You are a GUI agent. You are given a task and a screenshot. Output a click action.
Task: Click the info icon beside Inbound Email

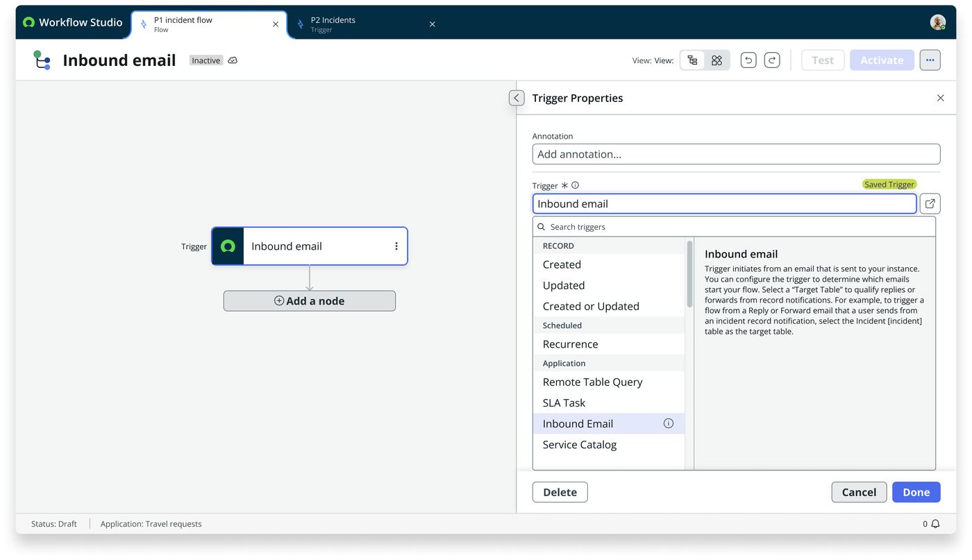668,423
